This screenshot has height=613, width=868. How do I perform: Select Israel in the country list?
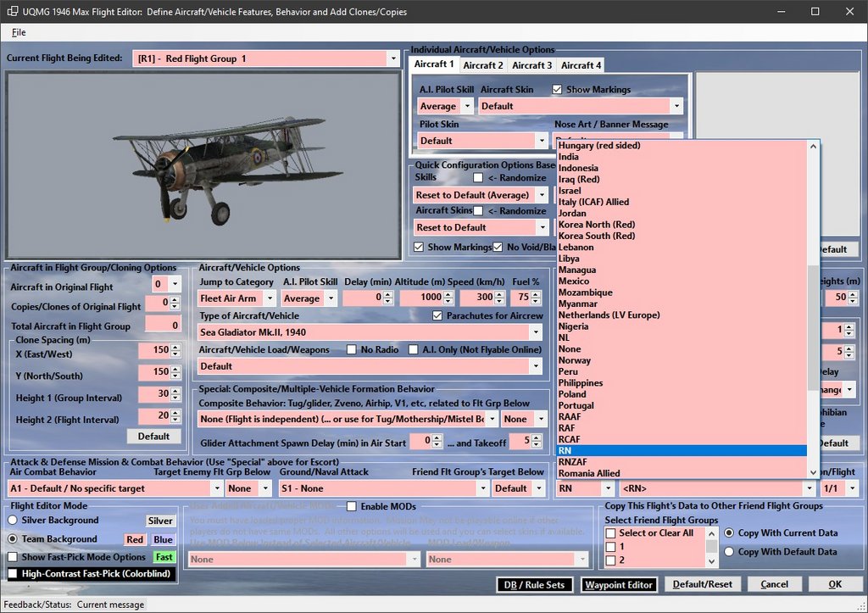coord(682,191)
